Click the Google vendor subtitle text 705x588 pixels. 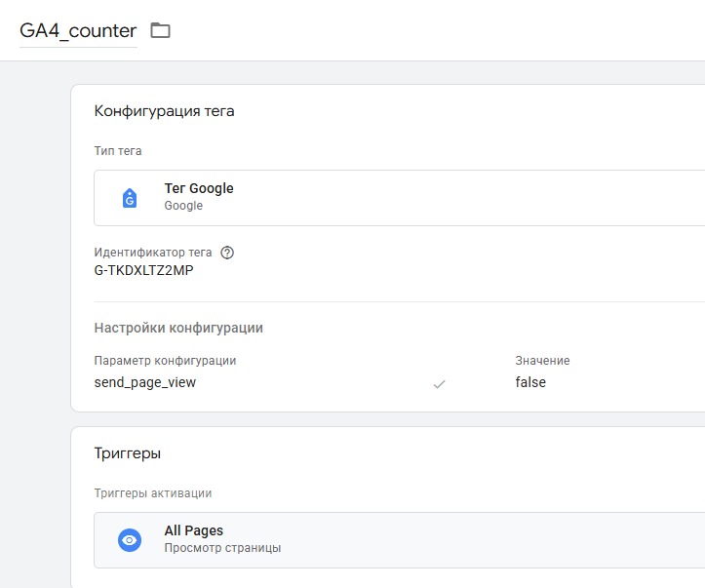point(183,206)
